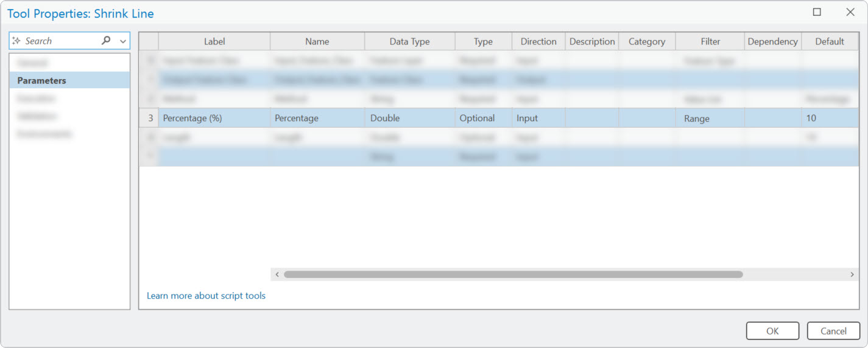Click the left arrow of the horizontal scrollbar
Viewport: 868px width, 348px height.
[x=277, y=274]
